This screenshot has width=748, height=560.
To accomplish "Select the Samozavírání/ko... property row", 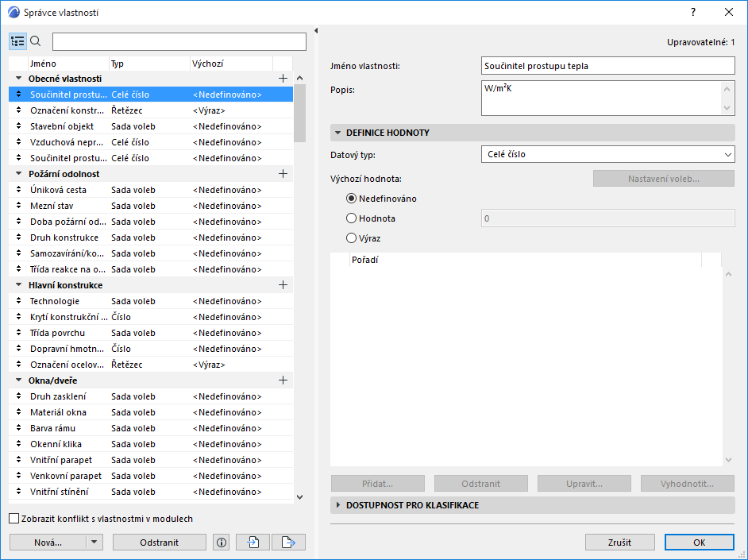I will click(151, 253).
